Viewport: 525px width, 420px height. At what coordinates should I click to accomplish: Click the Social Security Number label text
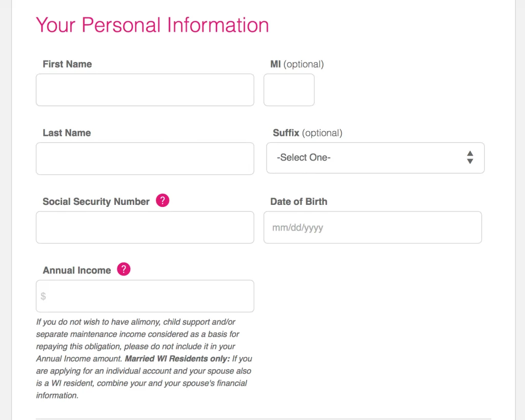(x=96, y=201)
